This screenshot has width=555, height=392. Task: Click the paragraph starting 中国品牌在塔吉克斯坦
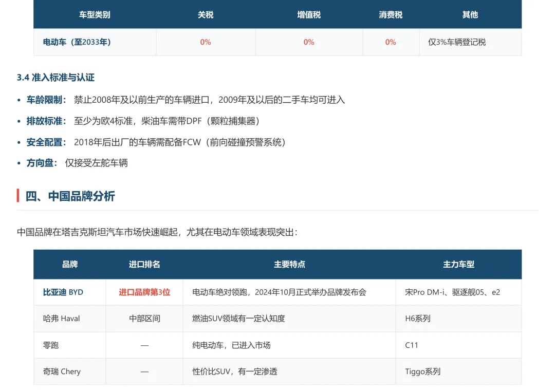click(157, 232)
